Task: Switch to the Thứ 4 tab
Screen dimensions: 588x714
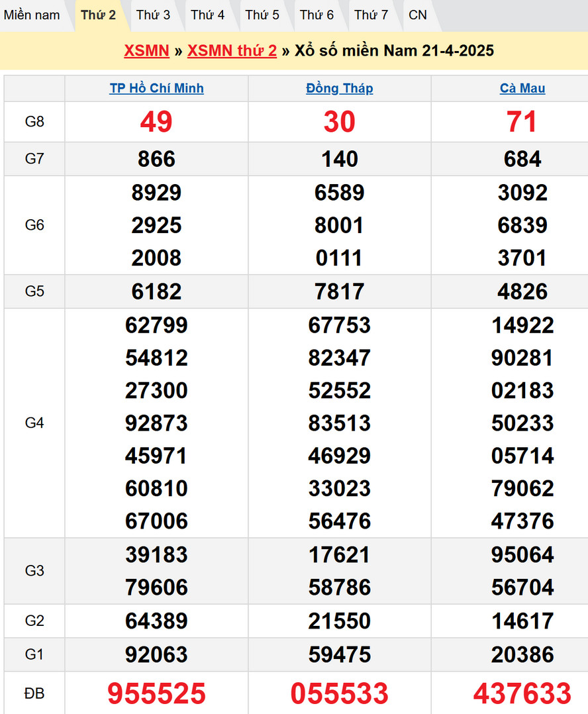Action: 207,15
